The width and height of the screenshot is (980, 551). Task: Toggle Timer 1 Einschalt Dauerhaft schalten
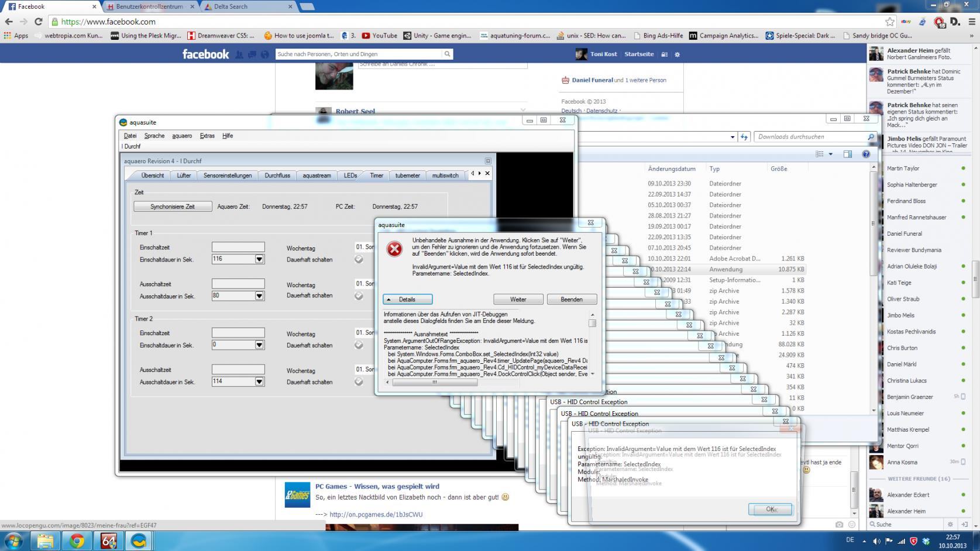click(x=359, y=259)
